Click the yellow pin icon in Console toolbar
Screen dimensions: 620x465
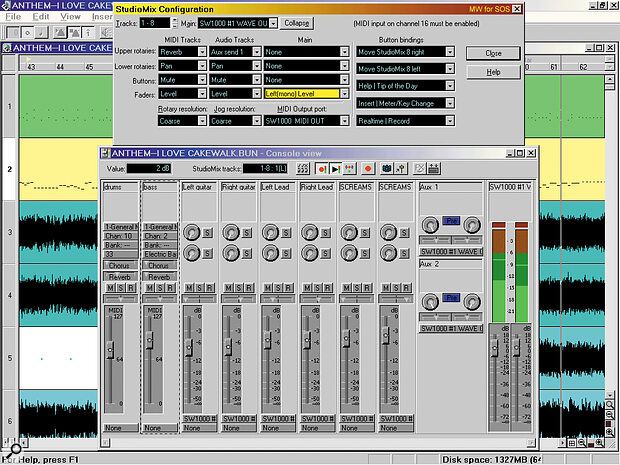(x=401, y=169)
